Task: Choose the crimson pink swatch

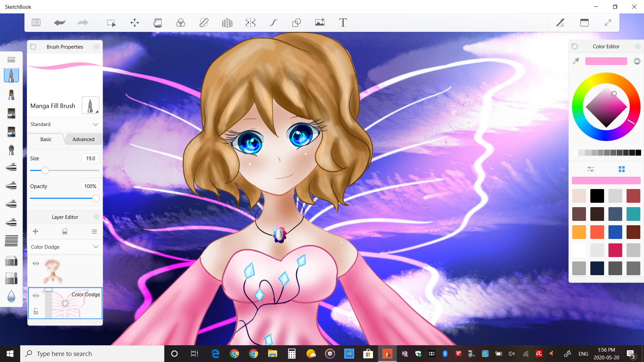Action: (x=615, y=250)
